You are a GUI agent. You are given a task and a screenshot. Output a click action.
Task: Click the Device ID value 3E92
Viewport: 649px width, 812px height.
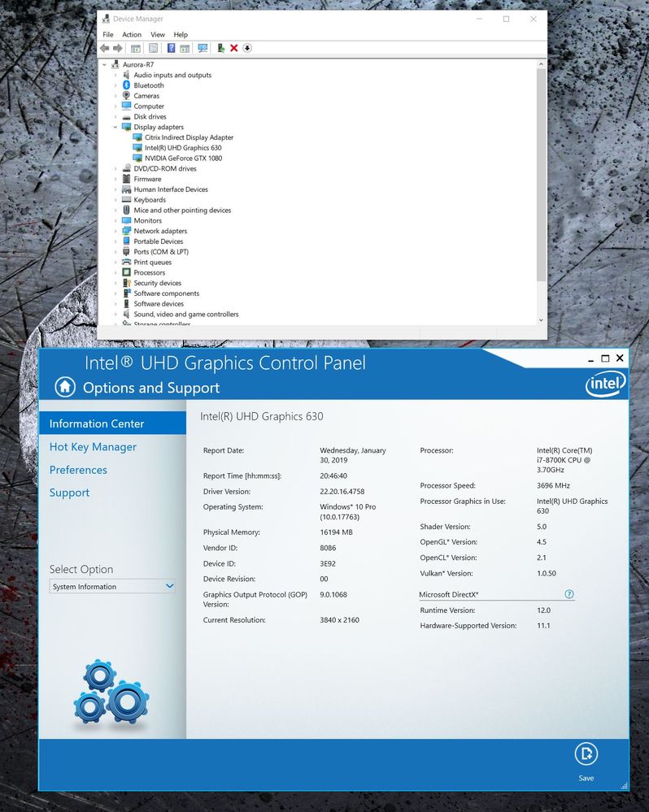[x=328, y=563]
